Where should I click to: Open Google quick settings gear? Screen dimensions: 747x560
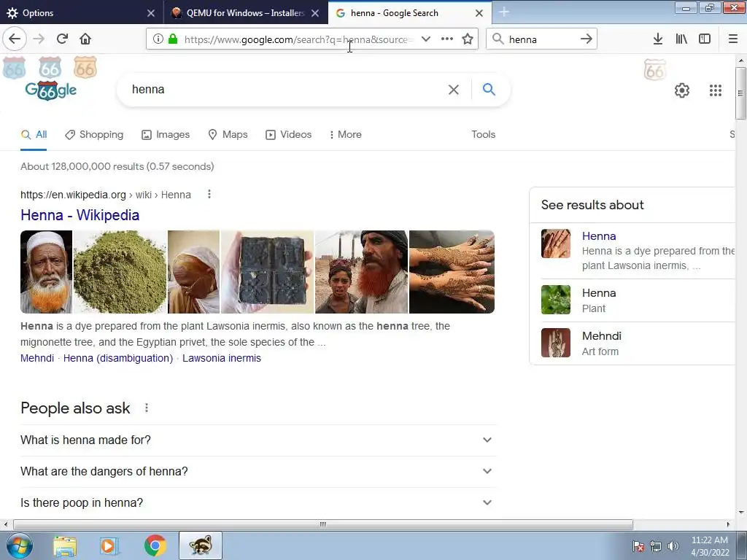coord(682,90)
